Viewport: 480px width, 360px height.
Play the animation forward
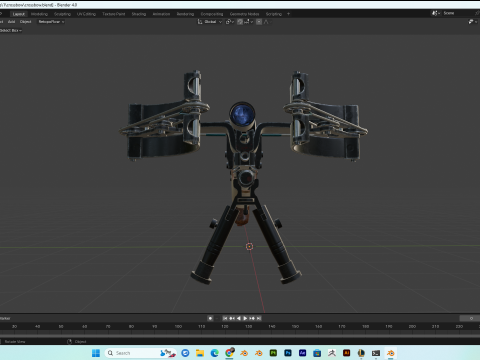click(x=245, y=318)
